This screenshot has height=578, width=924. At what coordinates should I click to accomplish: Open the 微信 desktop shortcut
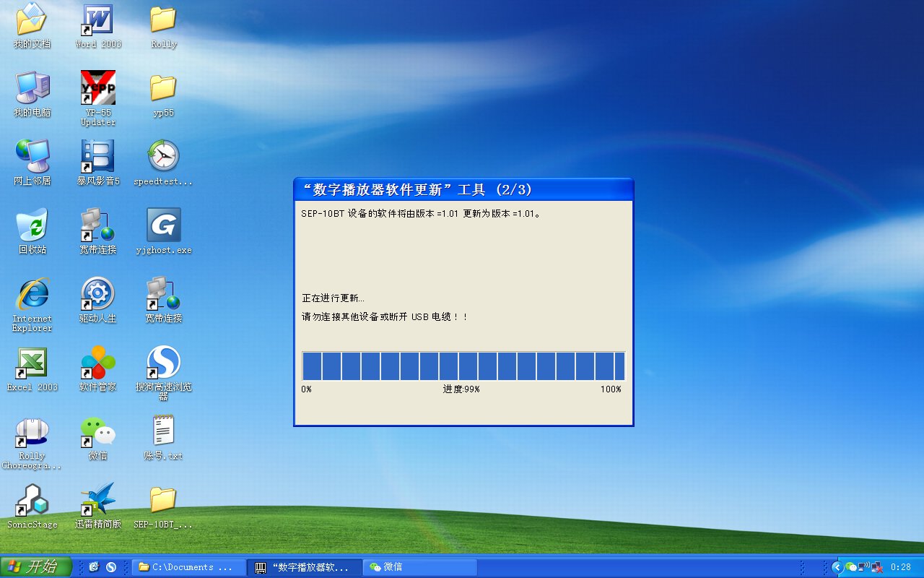(98, 438)
